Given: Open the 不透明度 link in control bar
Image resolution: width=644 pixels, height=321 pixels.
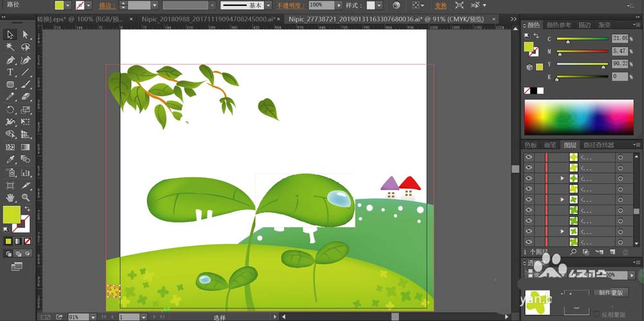Looking at the screenshot, I should tap(291, 5).
